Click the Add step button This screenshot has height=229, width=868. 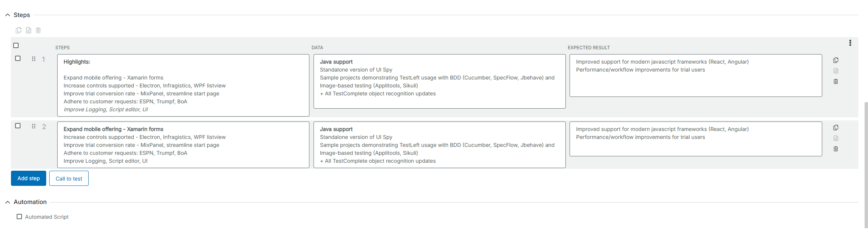click(28, 178)
